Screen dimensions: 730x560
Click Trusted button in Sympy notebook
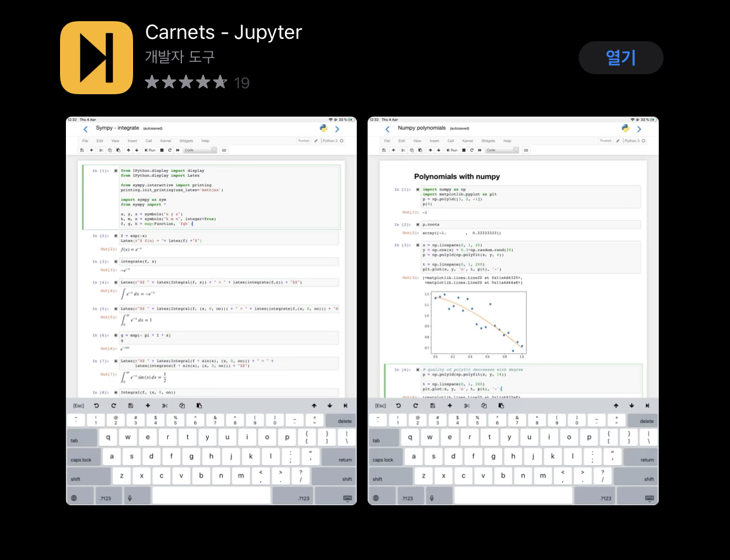(x=303, y=141)
